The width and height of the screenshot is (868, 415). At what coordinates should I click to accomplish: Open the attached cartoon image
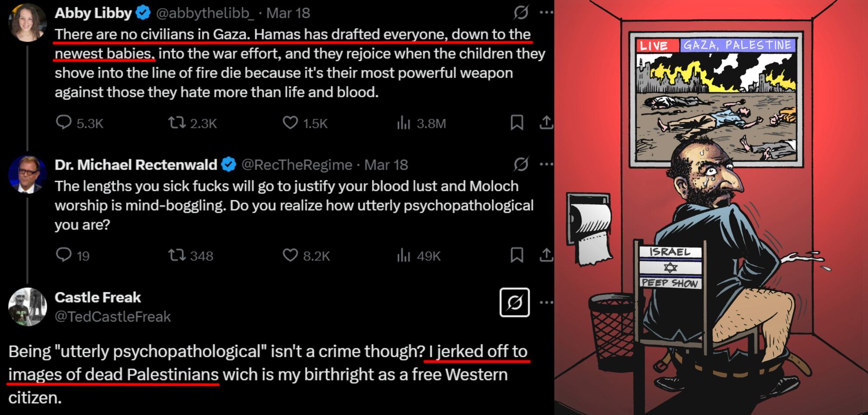coord(711,207)
